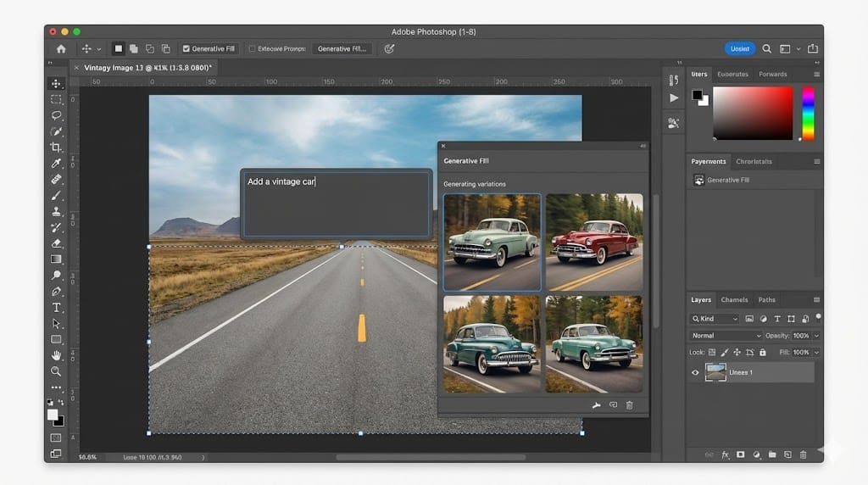The image size is (868, 485).
Task: Select the Healing Brush tool
Action: [x=57, y=180]
